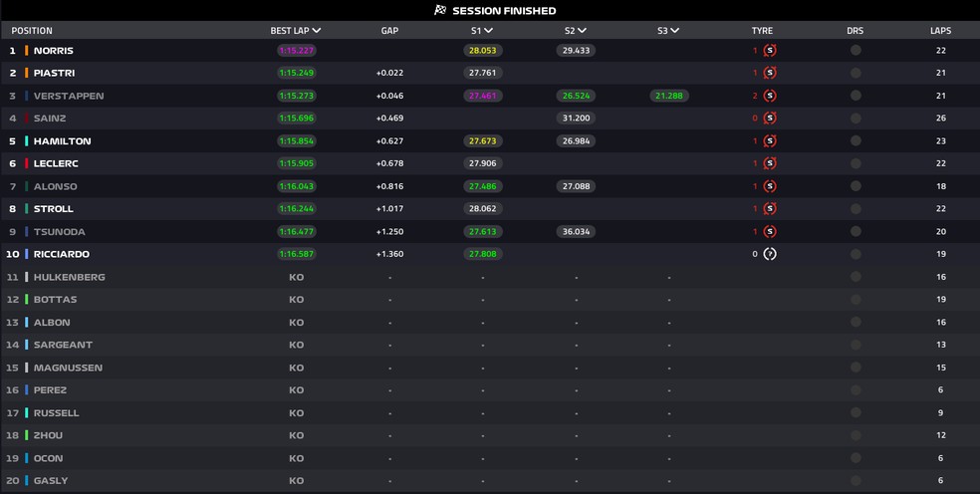
Task: Click Norris's orange team color bar
Action: tap(27, 51)
